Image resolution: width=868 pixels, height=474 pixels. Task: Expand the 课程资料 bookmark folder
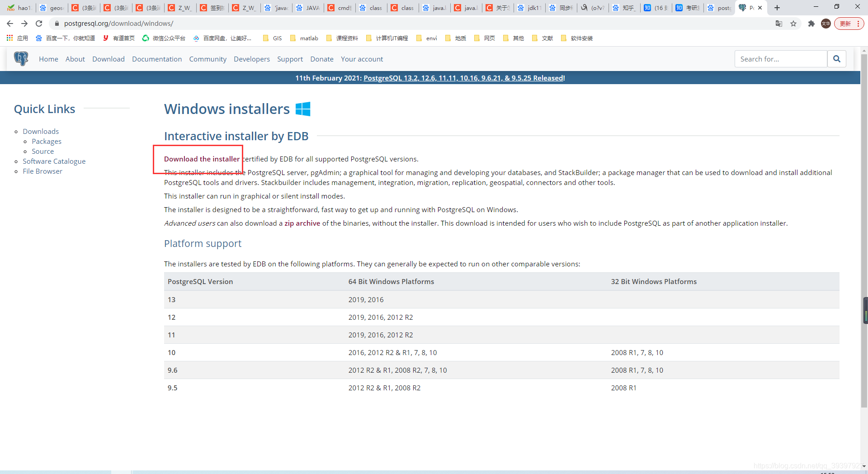point(342,38)
